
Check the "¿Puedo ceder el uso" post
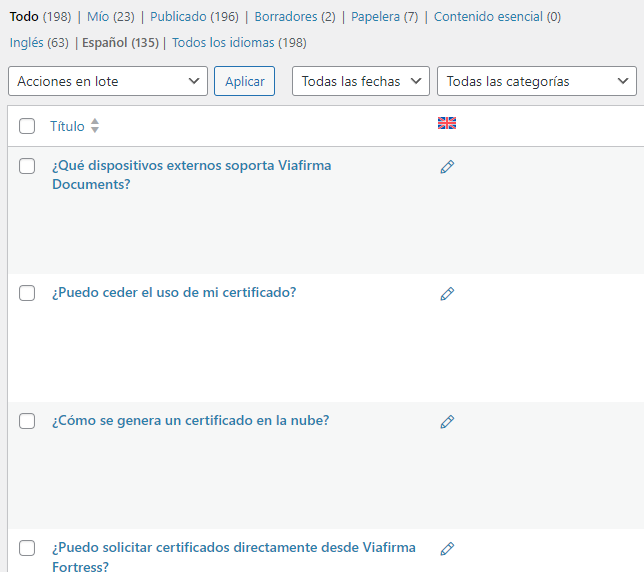pyautogui.click(x=27, y=293)
